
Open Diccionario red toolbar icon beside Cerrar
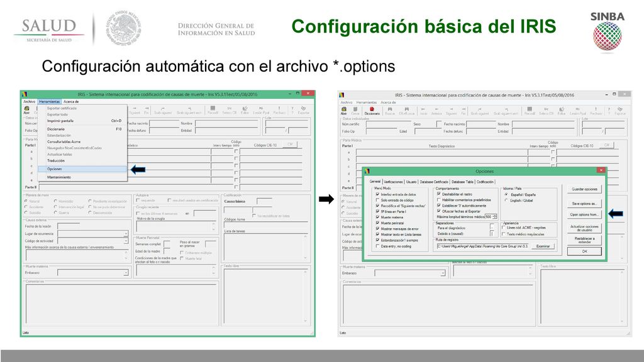tap(372, 111)
